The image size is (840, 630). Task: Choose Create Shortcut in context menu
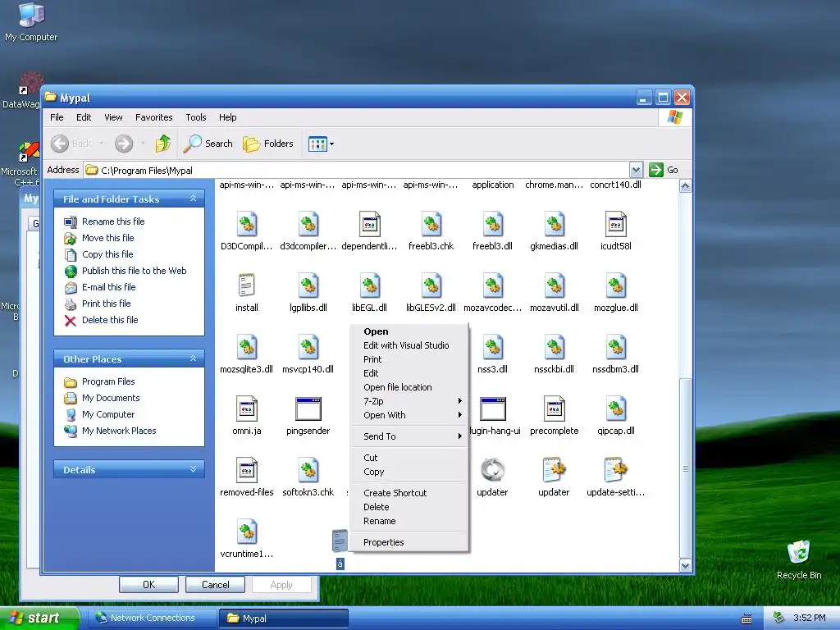[x=409, y=493]
